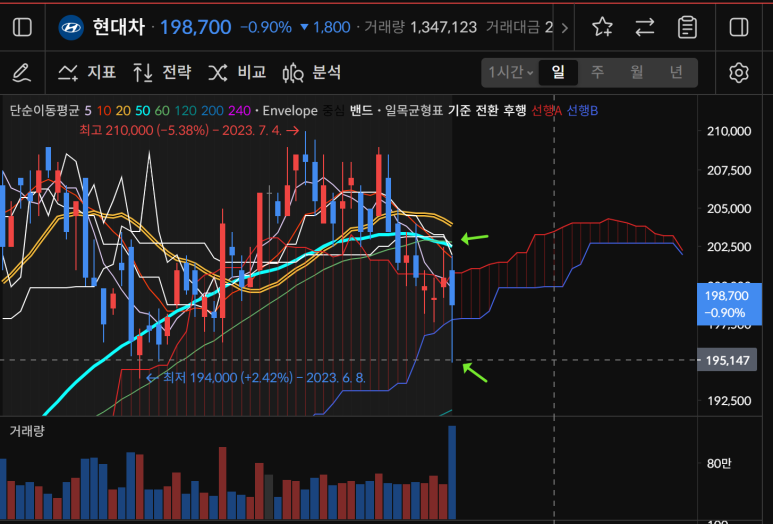
Task: Toggle the 선행B span
Action: (x=582, y=110)
